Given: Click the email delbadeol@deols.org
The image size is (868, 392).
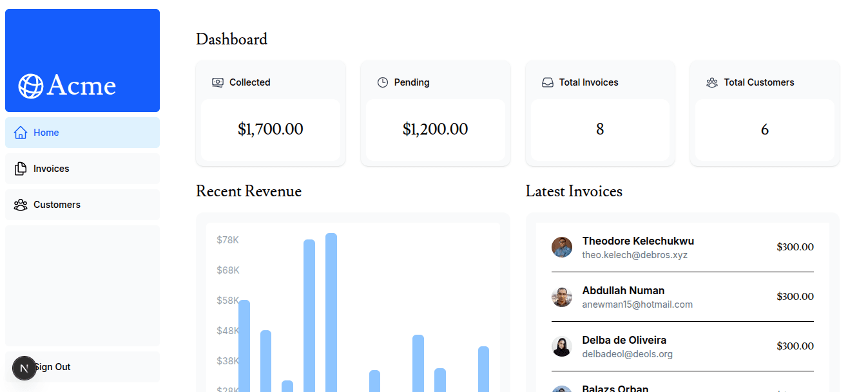Looking at the screenshot, I should (x=628, y=354).
